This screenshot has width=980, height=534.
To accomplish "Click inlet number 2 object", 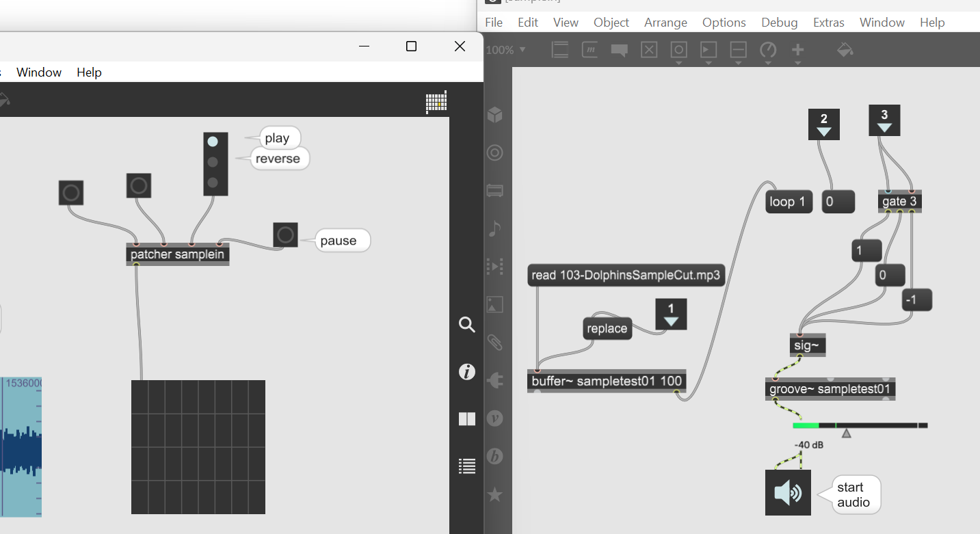I will tap(824, 124).
